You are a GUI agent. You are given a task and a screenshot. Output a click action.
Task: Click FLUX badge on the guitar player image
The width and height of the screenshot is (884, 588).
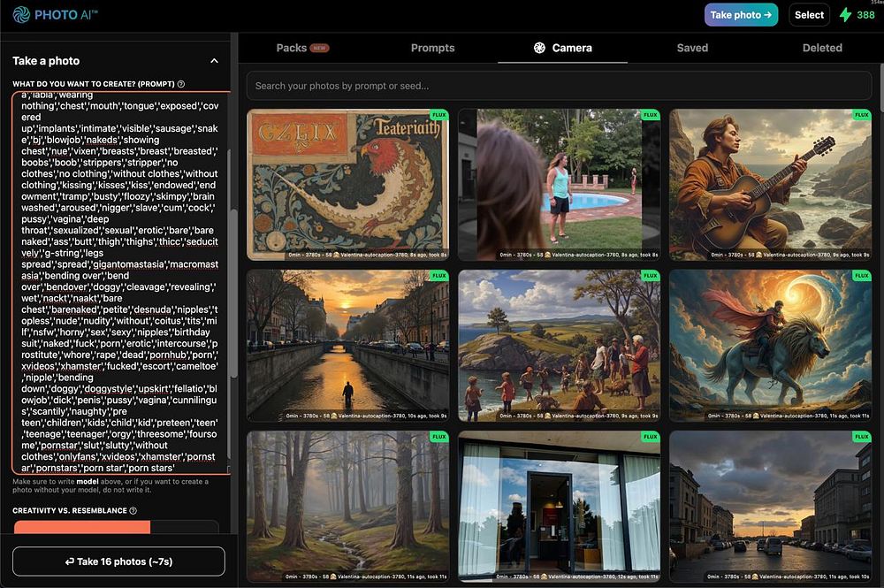coord(861,115)
